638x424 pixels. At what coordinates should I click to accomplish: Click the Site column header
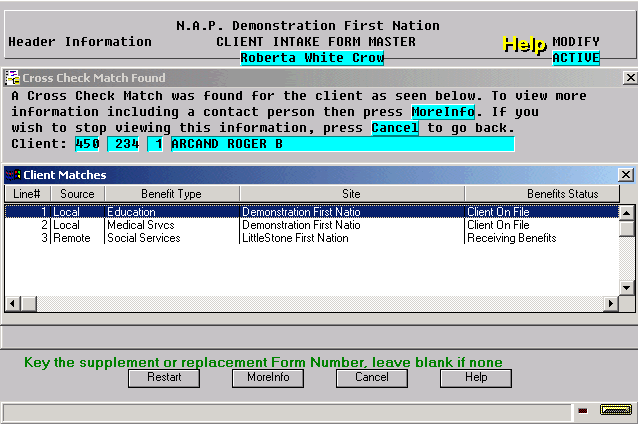tap(352, 194)
